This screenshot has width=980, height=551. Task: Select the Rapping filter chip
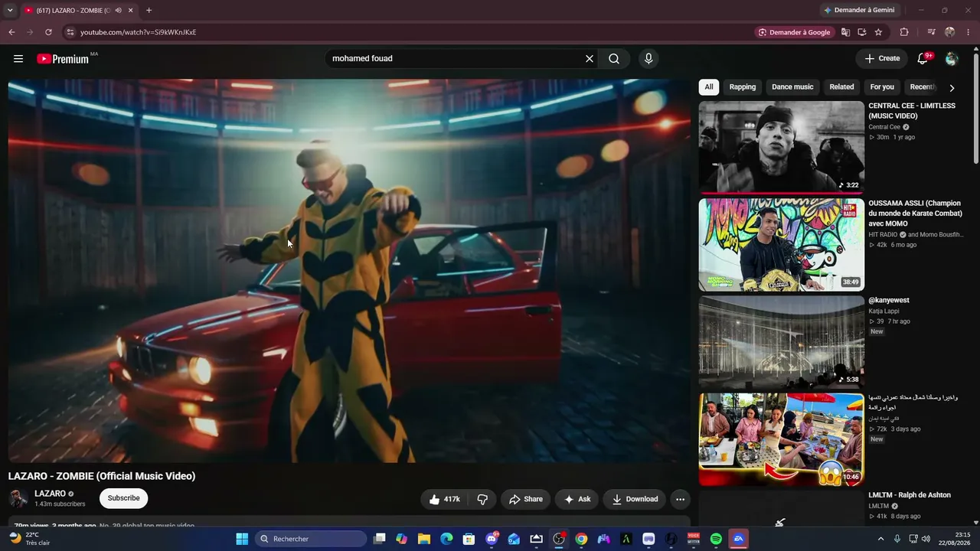point(743,87)
